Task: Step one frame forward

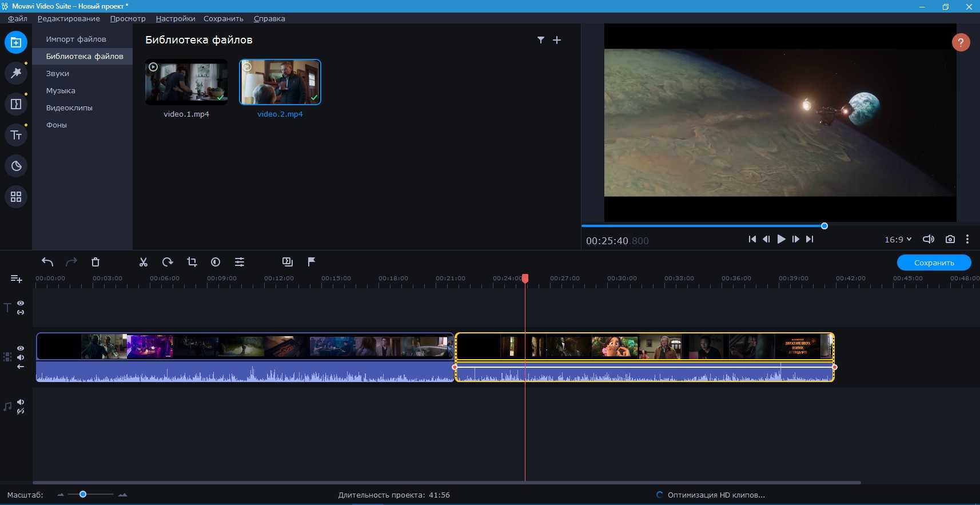Action: point(795,240)
